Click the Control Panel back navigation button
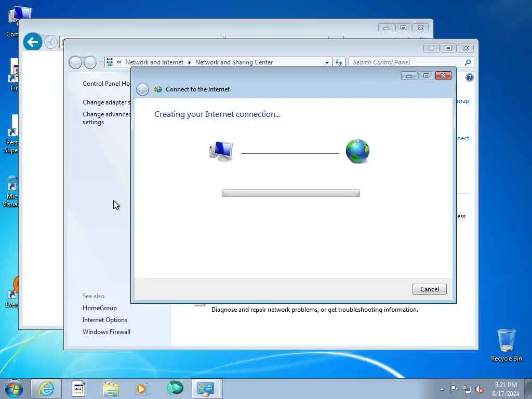 click(x=75, y=62)
